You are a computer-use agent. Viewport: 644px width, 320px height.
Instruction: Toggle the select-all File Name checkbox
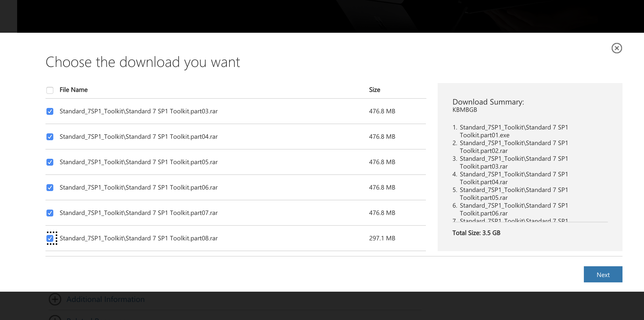coord(50,90)
